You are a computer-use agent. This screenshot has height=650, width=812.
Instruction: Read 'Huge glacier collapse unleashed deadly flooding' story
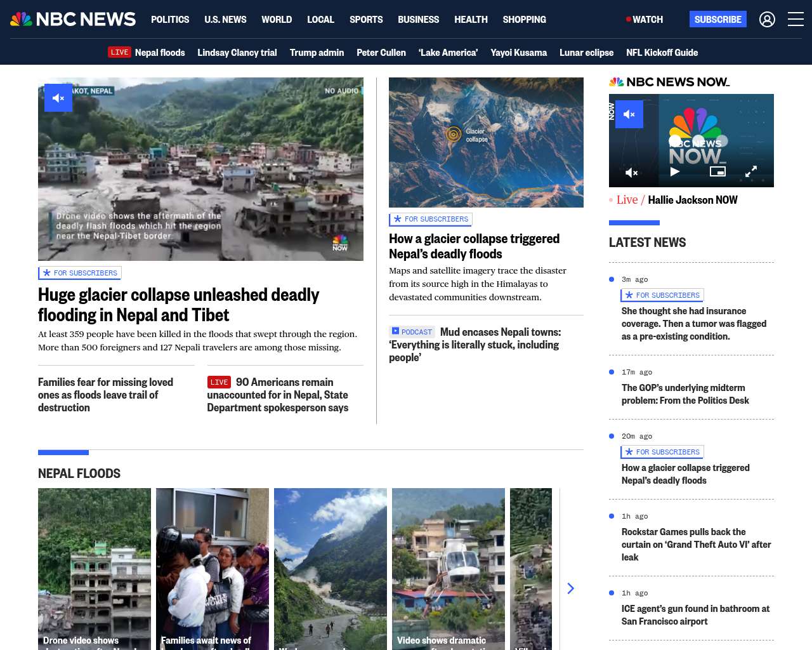[179, 305]
